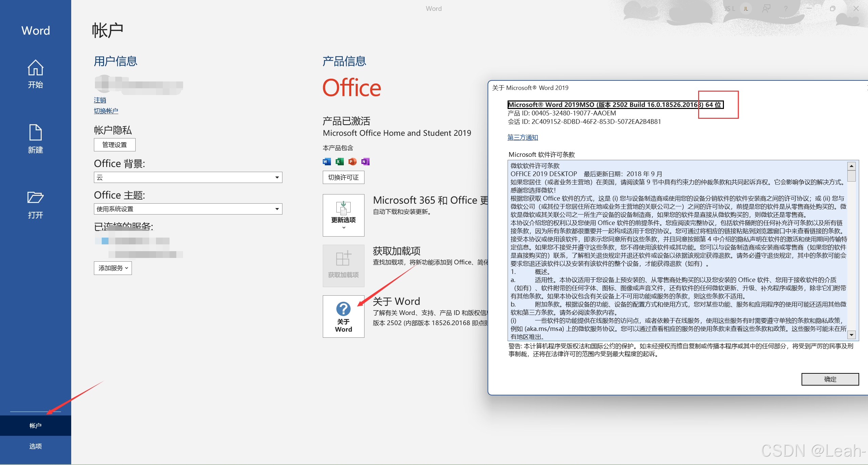Open the third-party notices (第三方通知) link

click(522, 137)
